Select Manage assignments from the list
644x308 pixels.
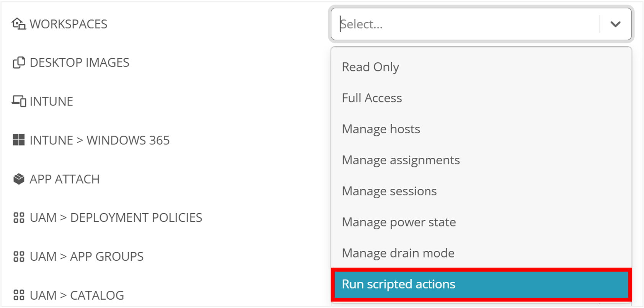[401, 160]
